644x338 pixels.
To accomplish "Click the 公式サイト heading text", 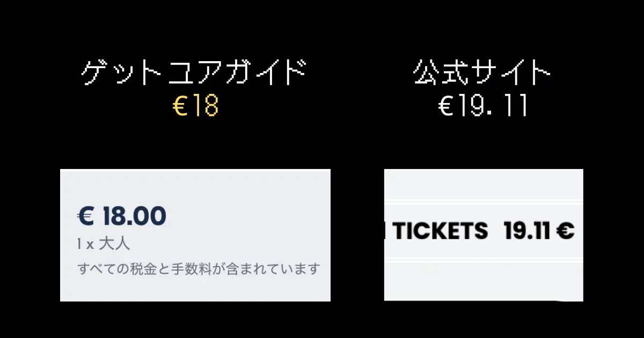I will (x=483, y=73).
